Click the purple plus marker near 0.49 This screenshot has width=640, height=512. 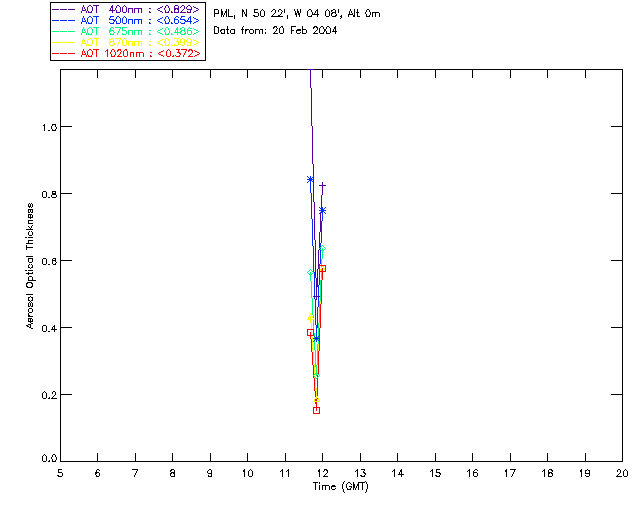pos(316,297)
